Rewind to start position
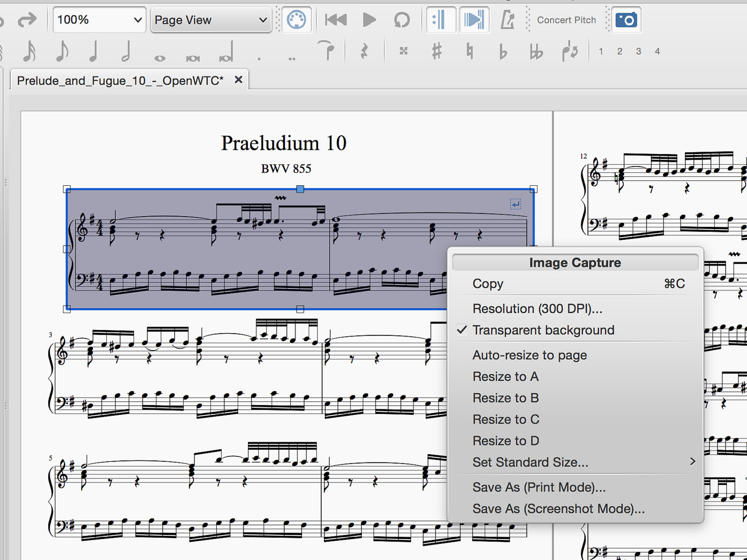The height and width of the screenshot is (560, 747). pos(336,20)
